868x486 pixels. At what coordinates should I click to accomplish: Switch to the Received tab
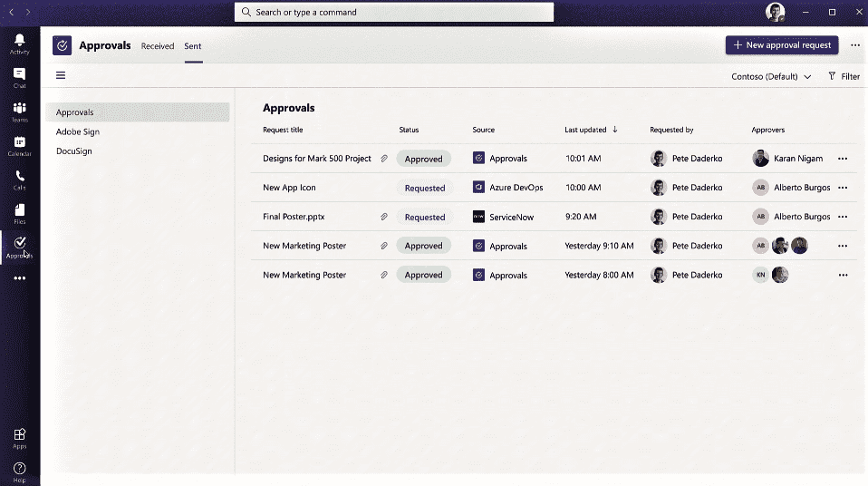click(x=158, y=46)
